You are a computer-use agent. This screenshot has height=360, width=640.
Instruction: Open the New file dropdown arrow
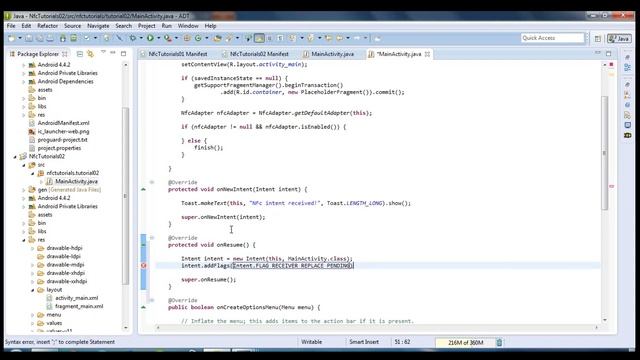[19, 38]
